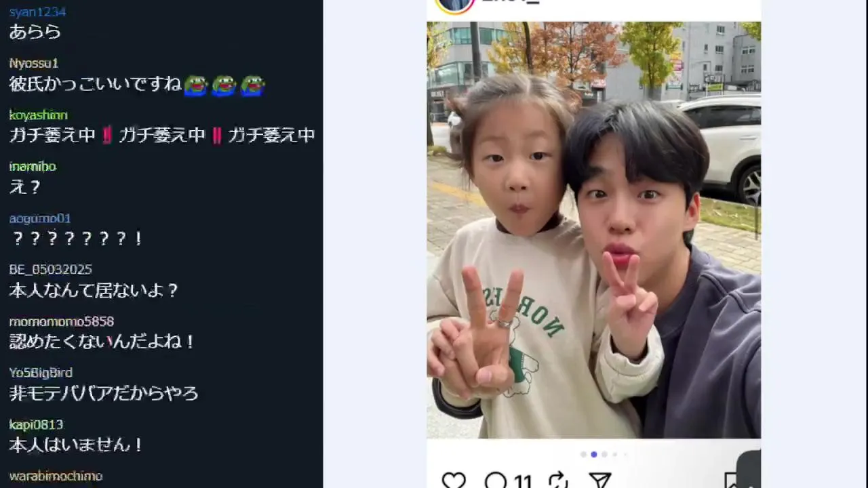This screenshot has height=488, width=868.
Task: Open inamibo's chat profile name
Action: click(x=33, y=167)
